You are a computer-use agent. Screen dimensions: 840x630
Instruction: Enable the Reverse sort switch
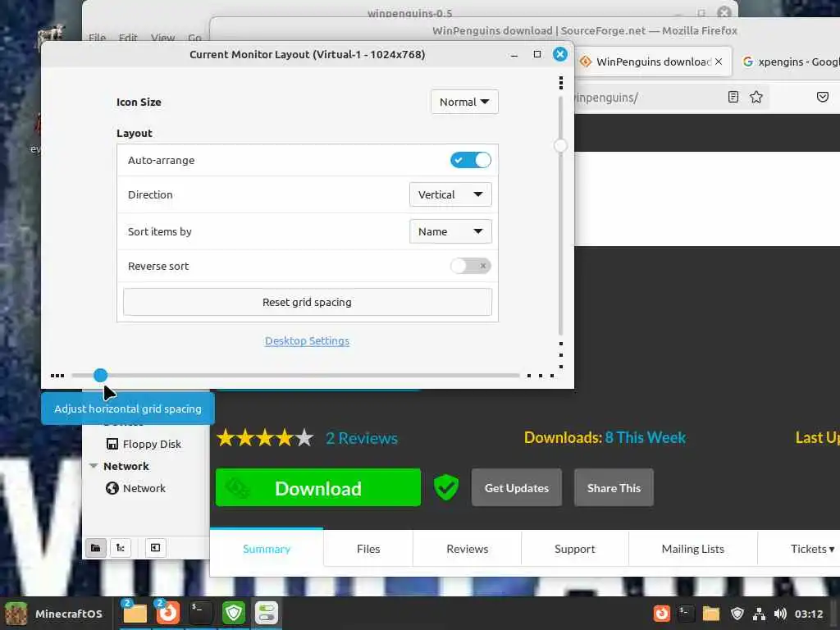(470, 266)
